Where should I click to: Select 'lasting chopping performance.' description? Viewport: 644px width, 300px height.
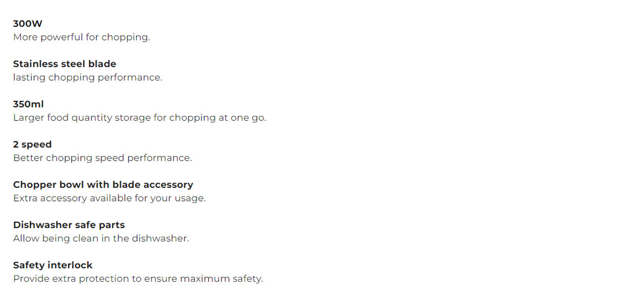click(88, 78)
